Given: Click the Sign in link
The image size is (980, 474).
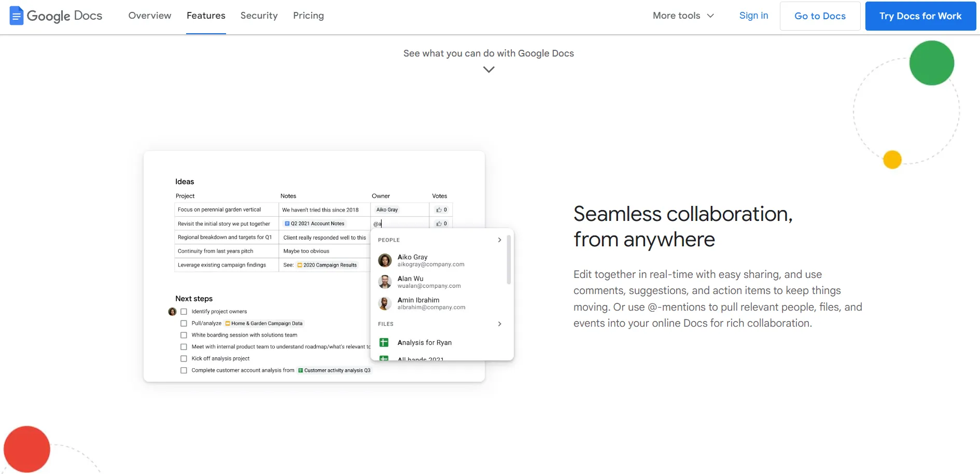Looking at the screenshot, I should [753, 16].
